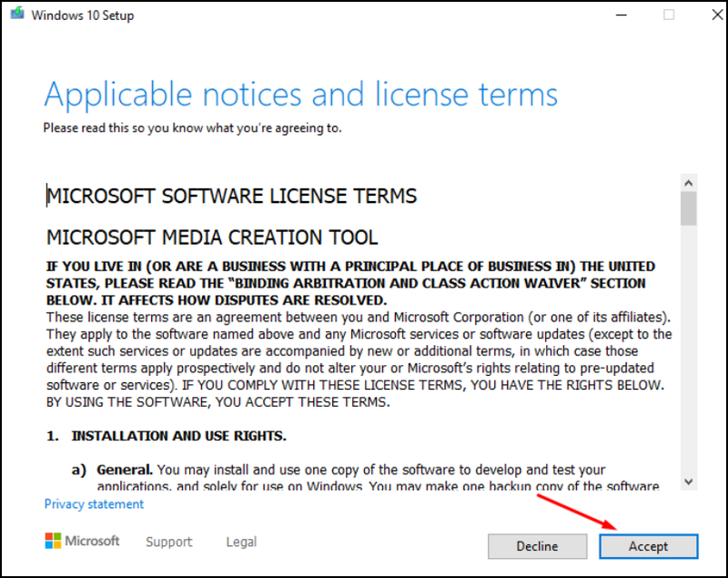Close the Windows 10 Setup window
Image resolution: width=728 pixels, height=578 pixels.
click(x=717, y=15)
